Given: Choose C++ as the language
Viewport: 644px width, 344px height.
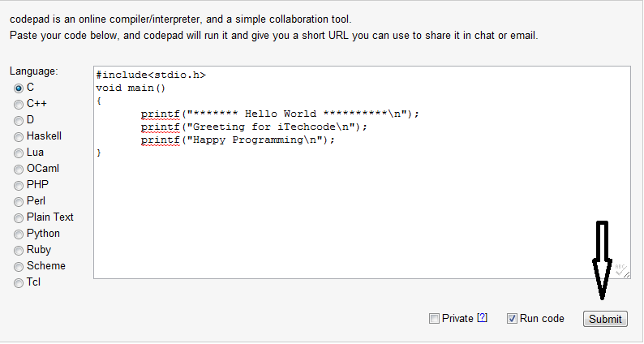Looking at the screenshot, I should (x=19, y=105).
